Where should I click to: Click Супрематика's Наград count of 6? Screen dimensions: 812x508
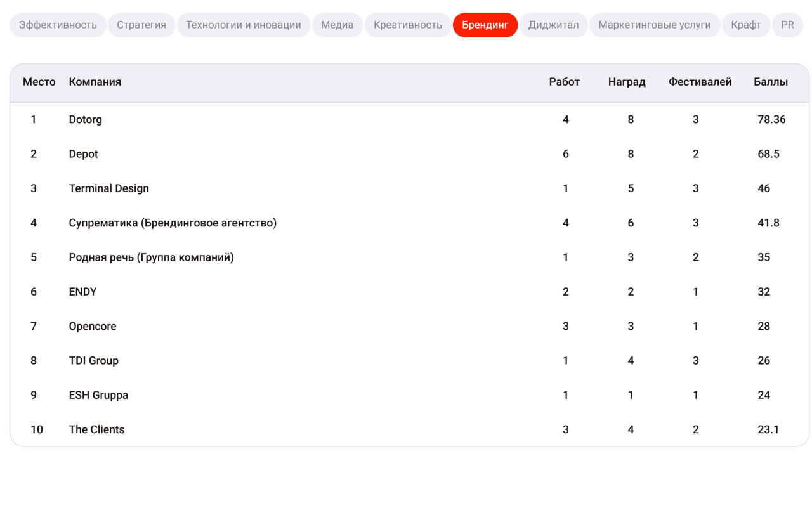point(631,223)
